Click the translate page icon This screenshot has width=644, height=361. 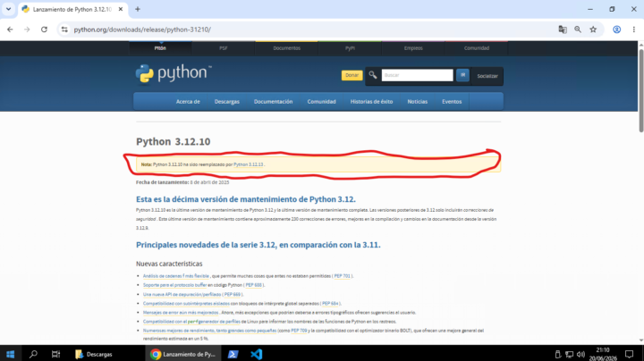pyautogui.click(x=563, y=29)
